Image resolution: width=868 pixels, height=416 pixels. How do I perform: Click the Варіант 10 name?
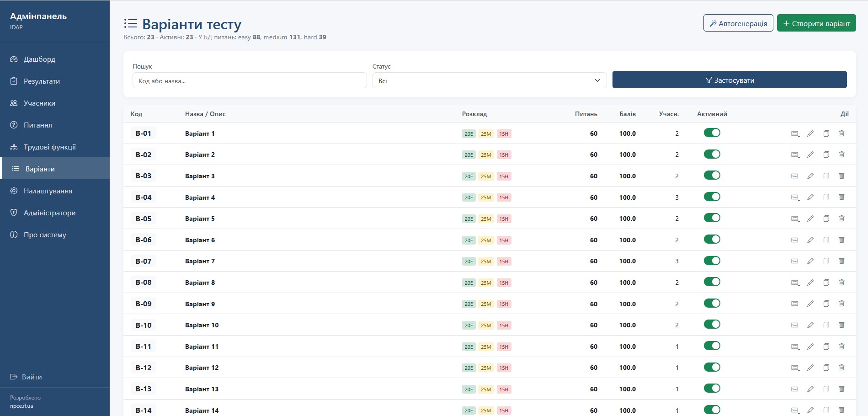coord(202,325)
